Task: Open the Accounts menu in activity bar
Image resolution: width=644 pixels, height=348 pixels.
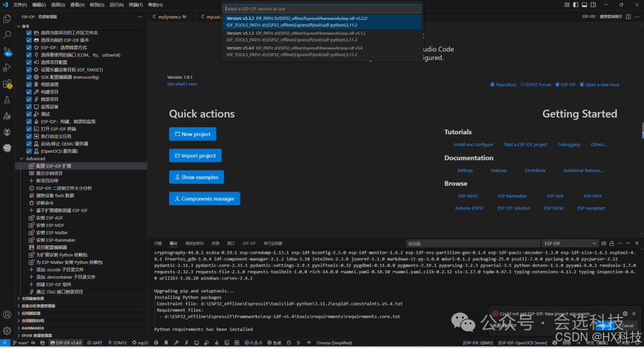Action: point(7,315)
